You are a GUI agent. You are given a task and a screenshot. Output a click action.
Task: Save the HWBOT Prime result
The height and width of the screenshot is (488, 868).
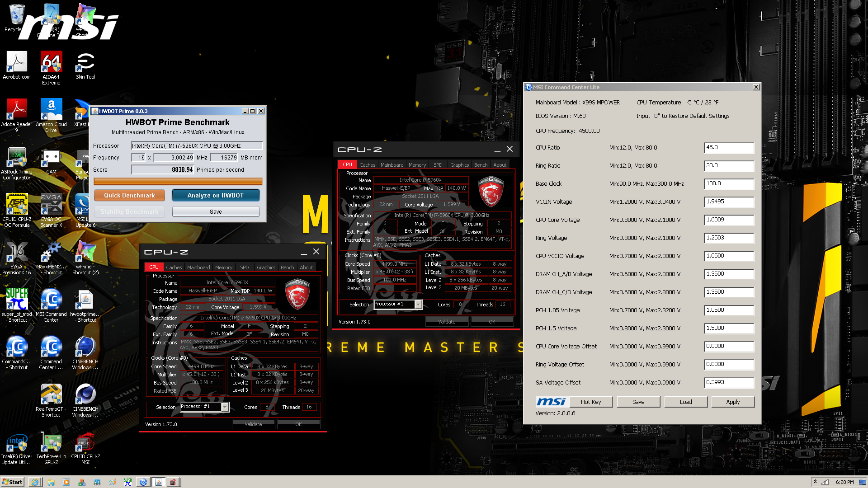(x=216, y=211)
